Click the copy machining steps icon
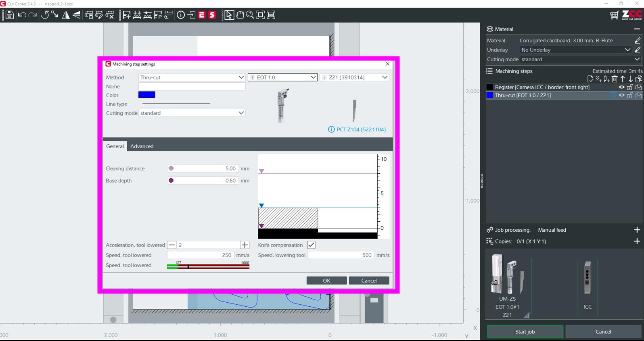The image size is (644, 341). (639, 79)
